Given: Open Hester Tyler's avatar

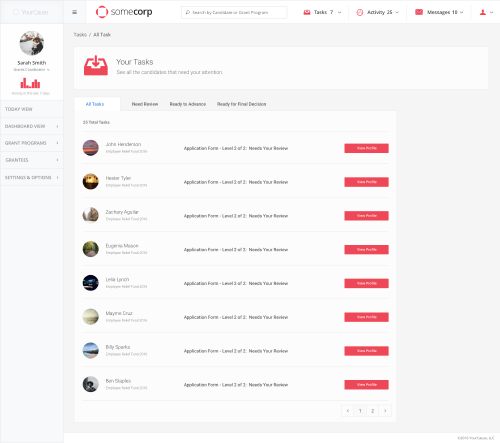Looking at the screenshot, I should [x=91, y=182].
